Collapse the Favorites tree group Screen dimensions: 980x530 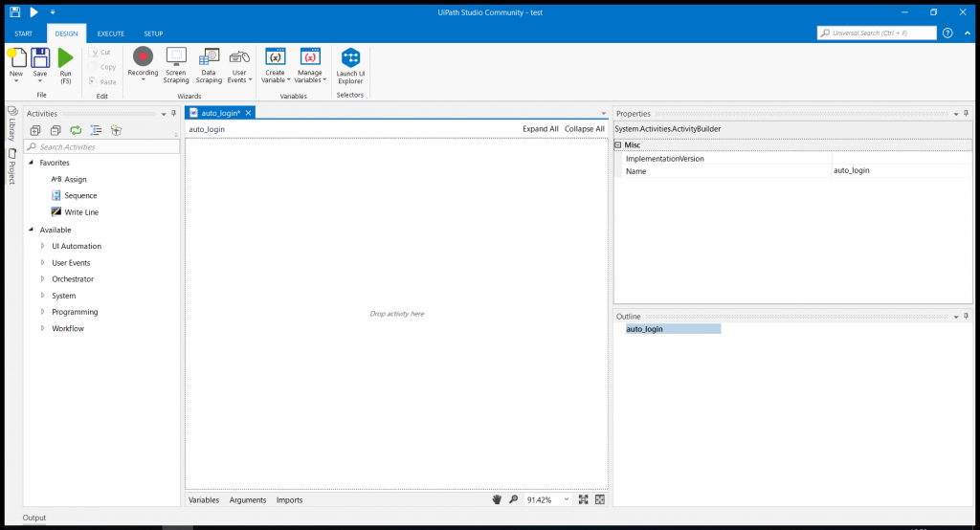point(32,163)
